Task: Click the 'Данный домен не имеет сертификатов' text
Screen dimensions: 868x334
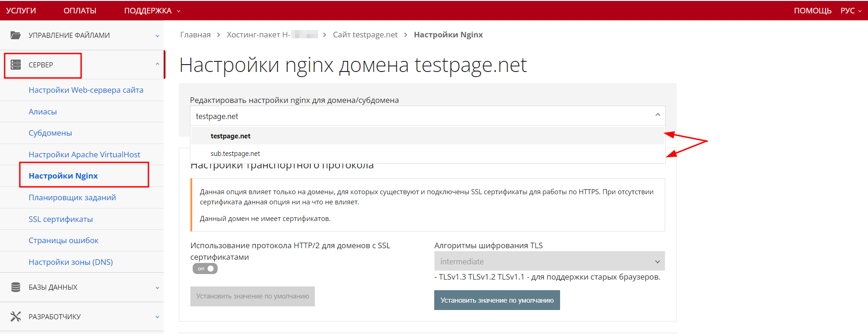Action: (x=265, y=219)
